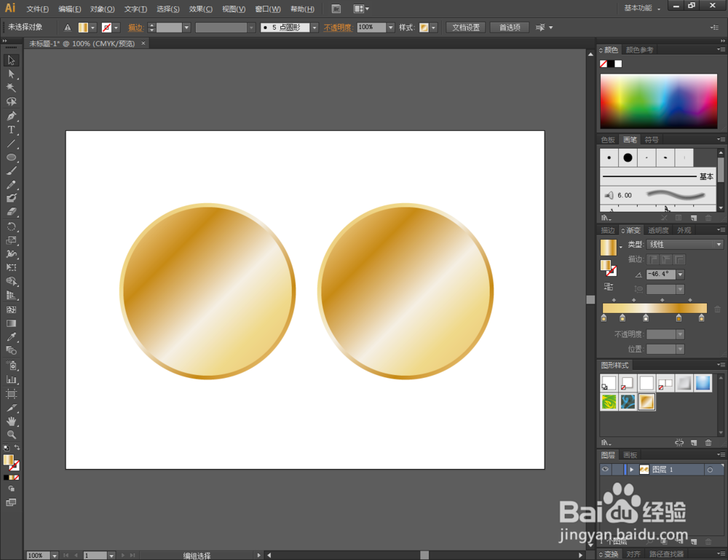Image resolution: width=728 pixels, height=560 pixels.
Task: Open the 效果(C) menu
Action: coord(201,9)
